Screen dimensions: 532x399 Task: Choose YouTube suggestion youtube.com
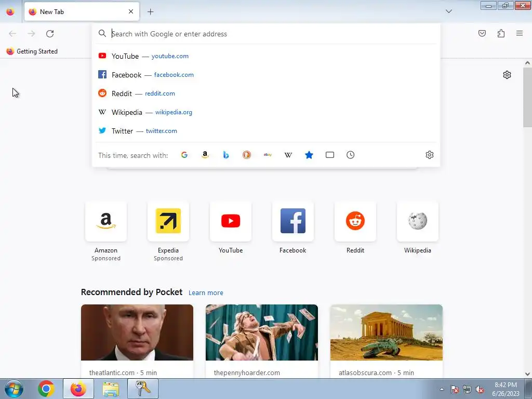(267, 56)
